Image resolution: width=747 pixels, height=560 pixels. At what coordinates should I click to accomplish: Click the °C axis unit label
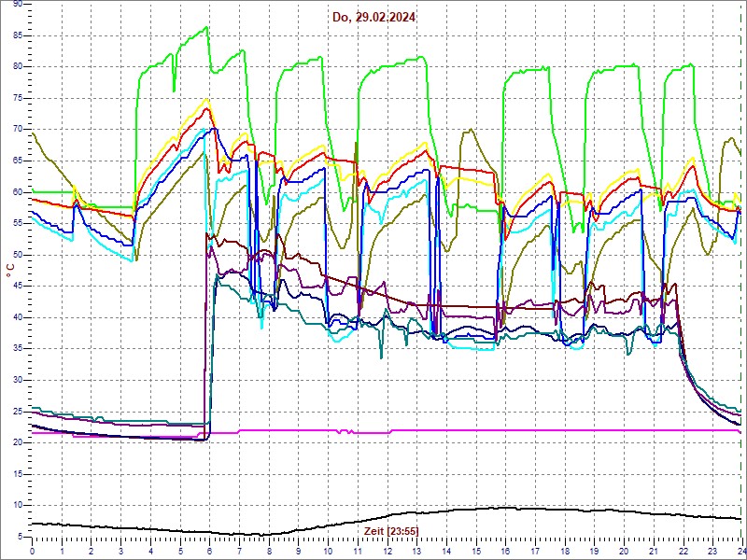point(10,272)
